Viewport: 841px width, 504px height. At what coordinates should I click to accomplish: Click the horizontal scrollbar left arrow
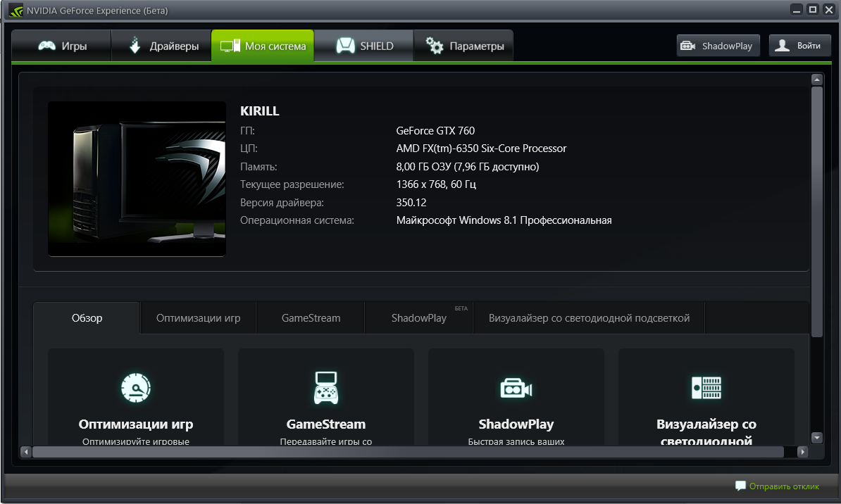click(x=26, y=452)
